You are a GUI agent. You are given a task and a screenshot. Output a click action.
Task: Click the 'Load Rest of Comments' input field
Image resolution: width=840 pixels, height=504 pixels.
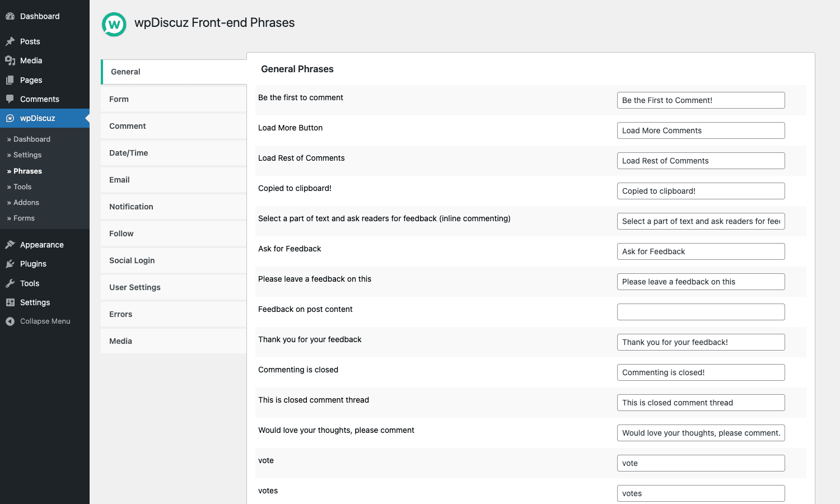701,161
